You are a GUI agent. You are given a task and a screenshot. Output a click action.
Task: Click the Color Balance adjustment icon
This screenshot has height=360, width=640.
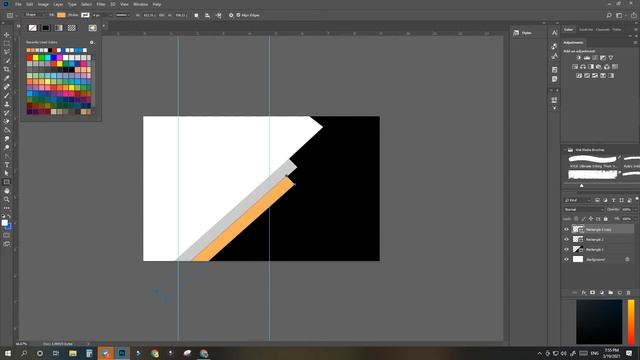(583, 67)
